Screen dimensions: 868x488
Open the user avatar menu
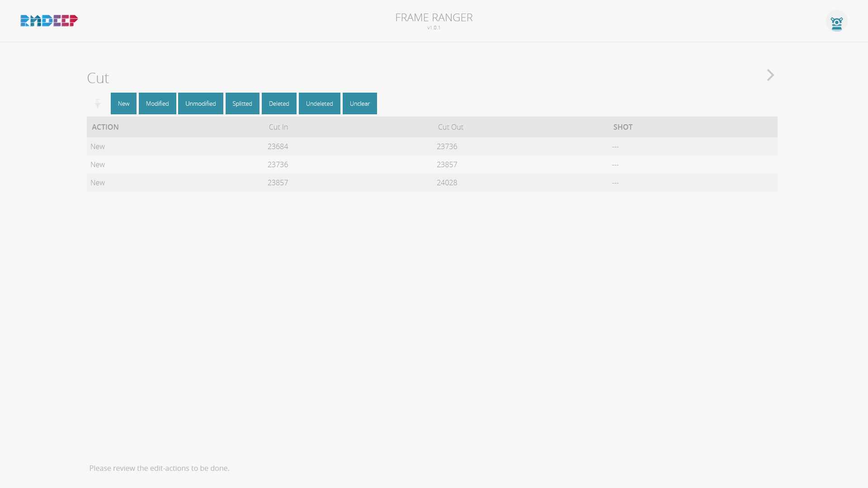pos(836,21)
